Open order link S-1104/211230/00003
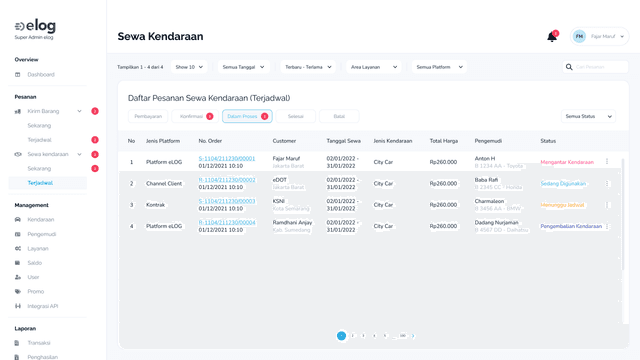This screenshot has width=640, height=360. tap(227, 201)
